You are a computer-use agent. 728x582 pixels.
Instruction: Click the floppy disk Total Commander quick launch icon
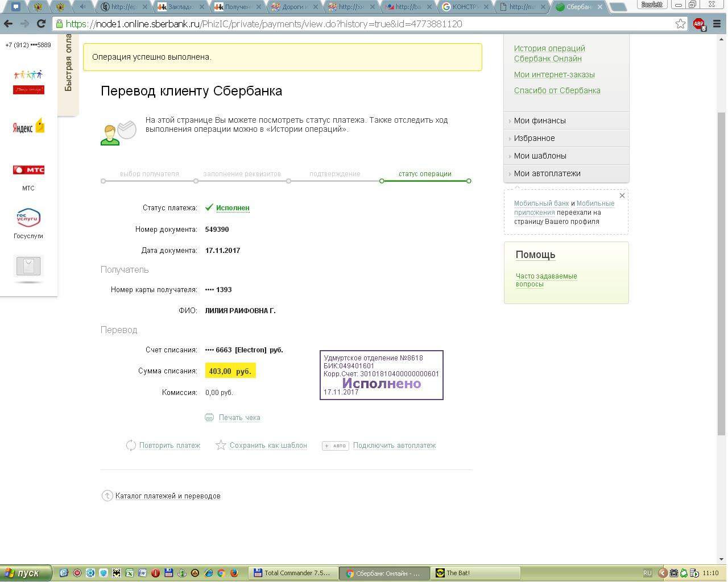pyautogui.click(x=168, y=573)
